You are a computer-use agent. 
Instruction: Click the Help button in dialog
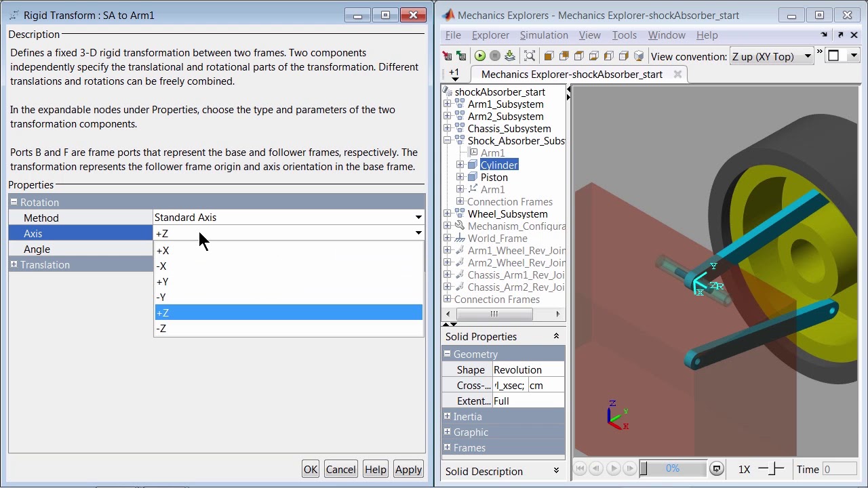[x=375, y=469]
